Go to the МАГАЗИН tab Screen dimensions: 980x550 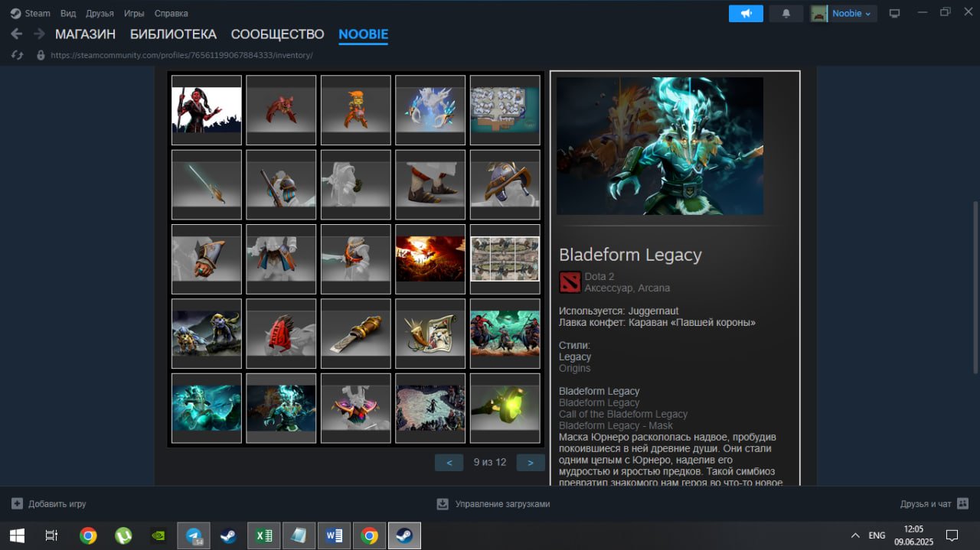click(85, 34)
